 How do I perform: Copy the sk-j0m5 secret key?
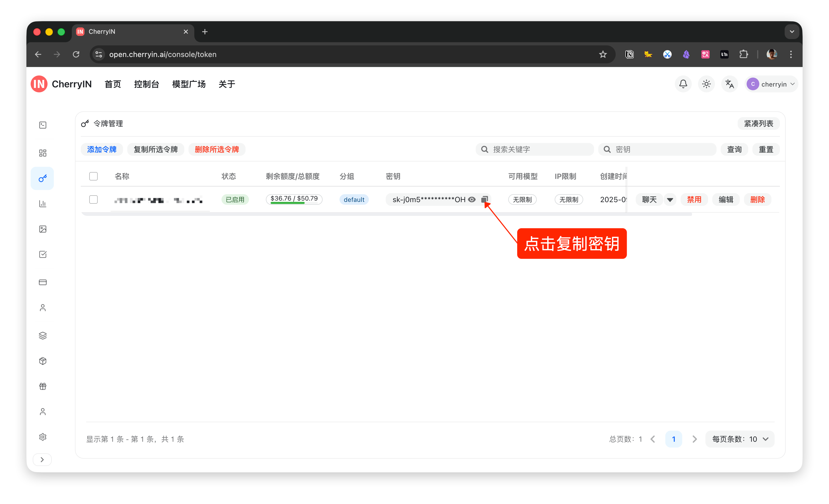[484, 199]
